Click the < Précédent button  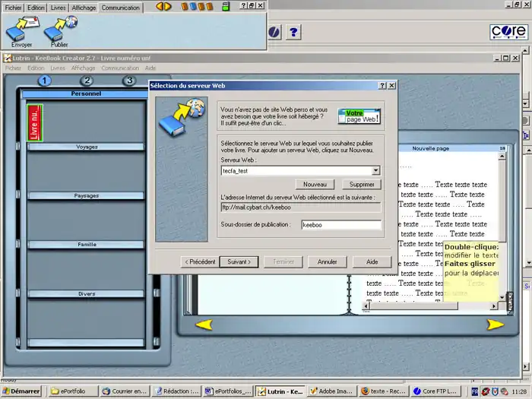pos(200,261)
